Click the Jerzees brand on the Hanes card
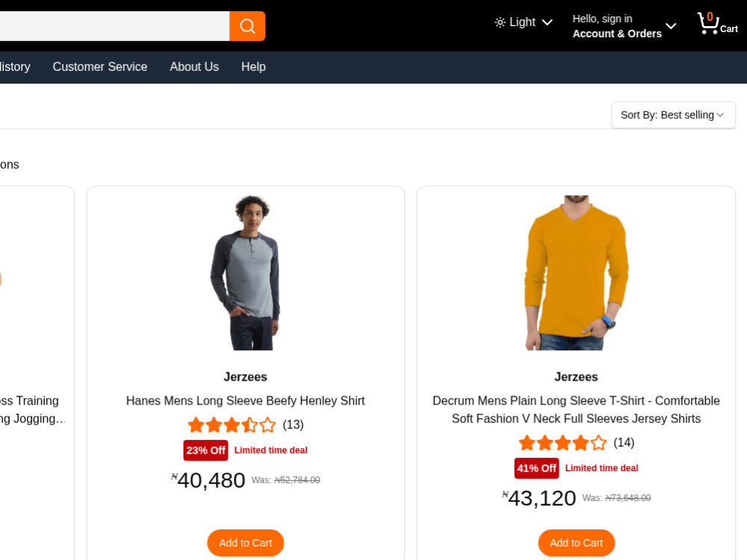 [245, 376]
